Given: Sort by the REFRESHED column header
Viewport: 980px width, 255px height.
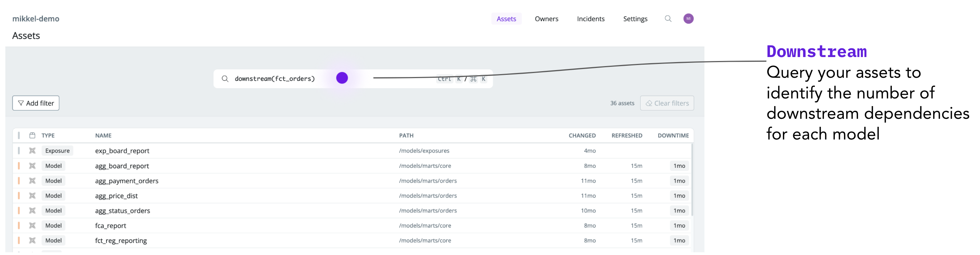Looking at the screenshot, I should 626,135.
